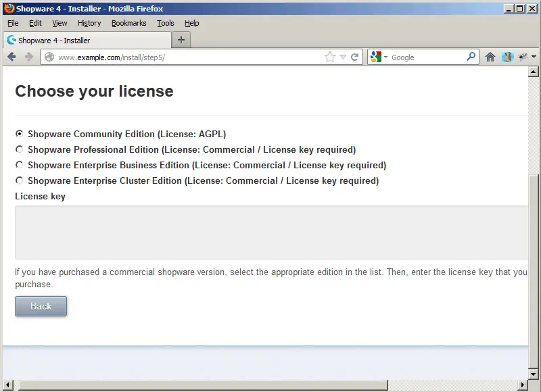Go back with the browser Back arrow
The height and width of the screenshot is (392, 541).
pyautogui.click(x=11, y=57)
